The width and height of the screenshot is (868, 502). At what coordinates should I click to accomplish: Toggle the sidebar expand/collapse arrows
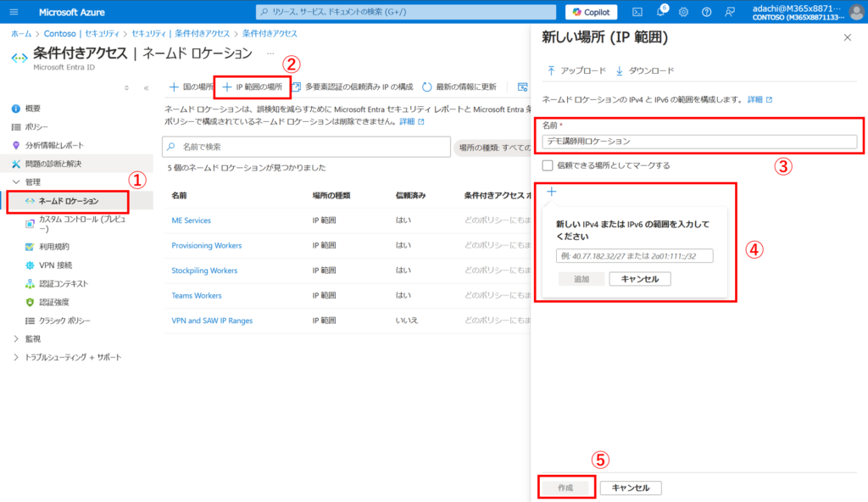(127, 88)
